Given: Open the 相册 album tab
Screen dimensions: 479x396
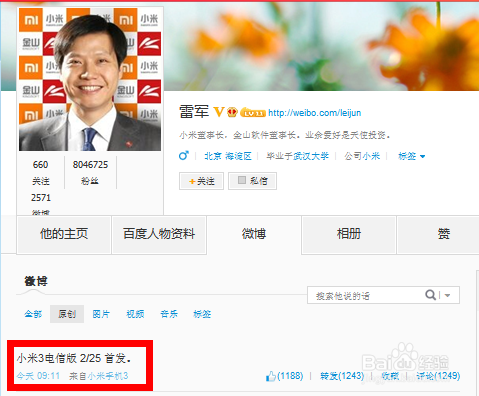Looking at the screenshot, I should [349, 234].
